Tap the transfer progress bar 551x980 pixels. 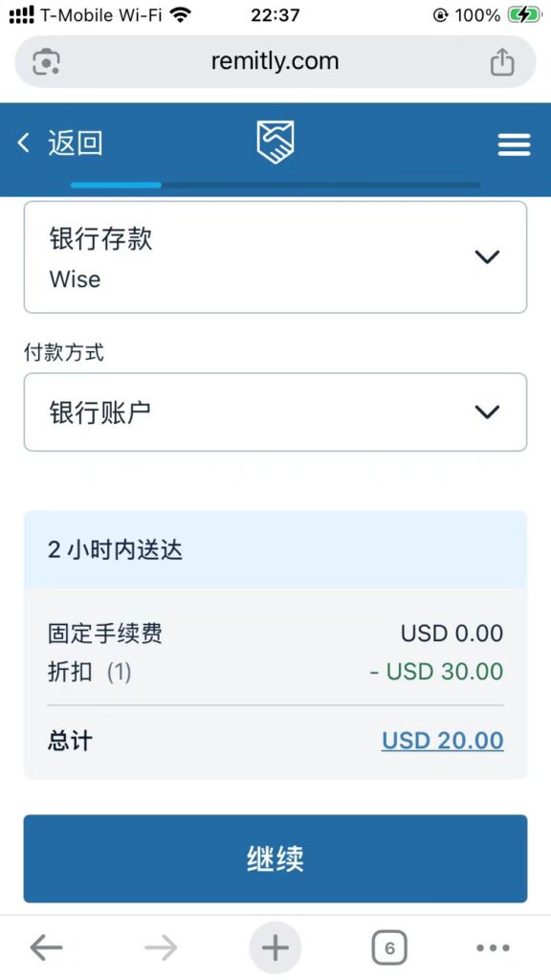[x=275, y=185]
